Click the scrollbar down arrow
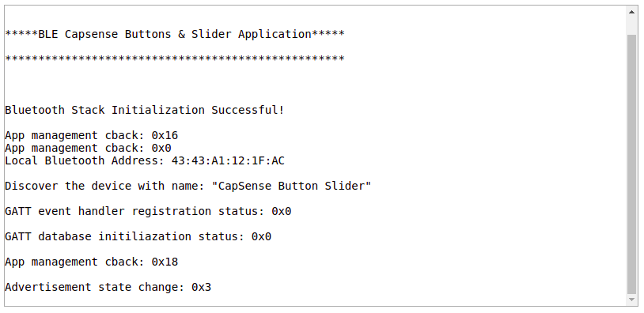Screen dimensions: 644x313 pos(631,300)
